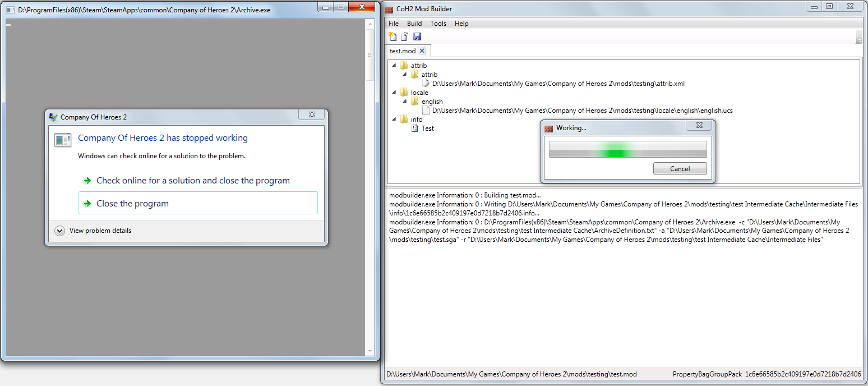
Task: Click the english folder icon
Action: pyautogui.click(x=414, y=102)
